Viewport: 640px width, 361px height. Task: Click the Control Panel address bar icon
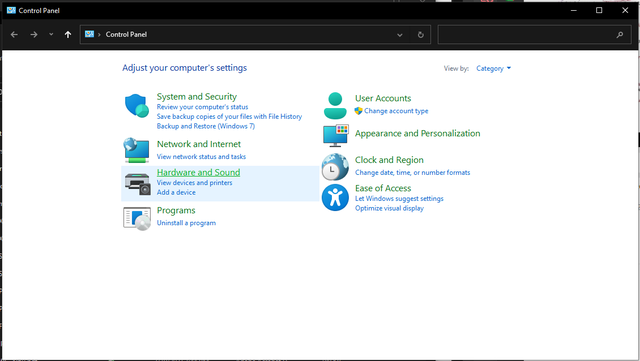[89, 34]
